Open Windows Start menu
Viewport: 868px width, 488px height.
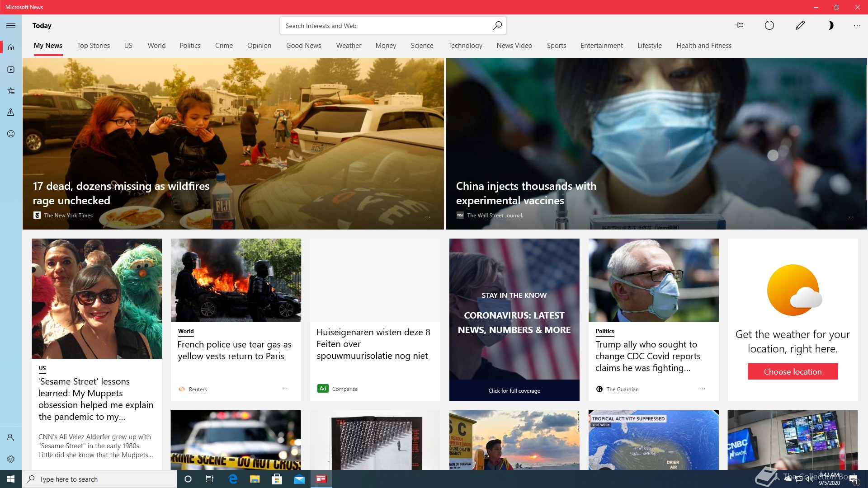pos(11,479)
